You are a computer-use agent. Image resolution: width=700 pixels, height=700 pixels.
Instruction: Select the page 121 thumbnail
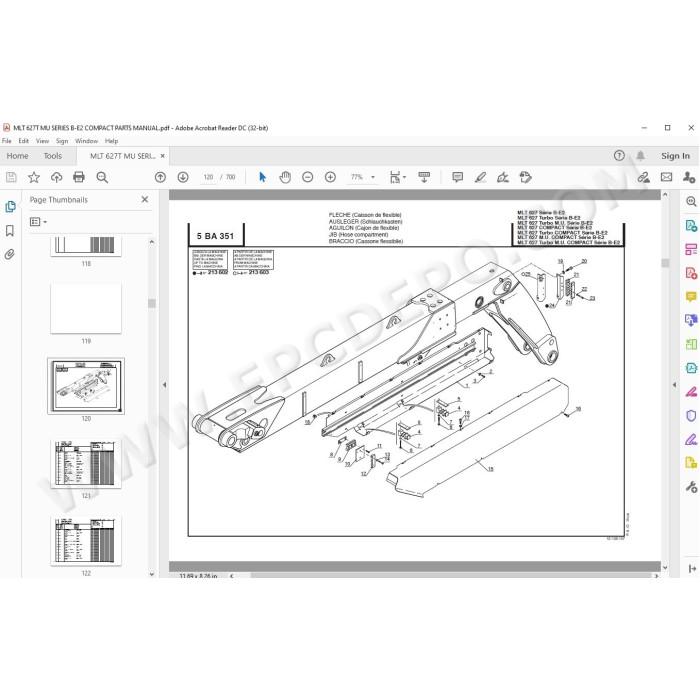tap(86, 463)
